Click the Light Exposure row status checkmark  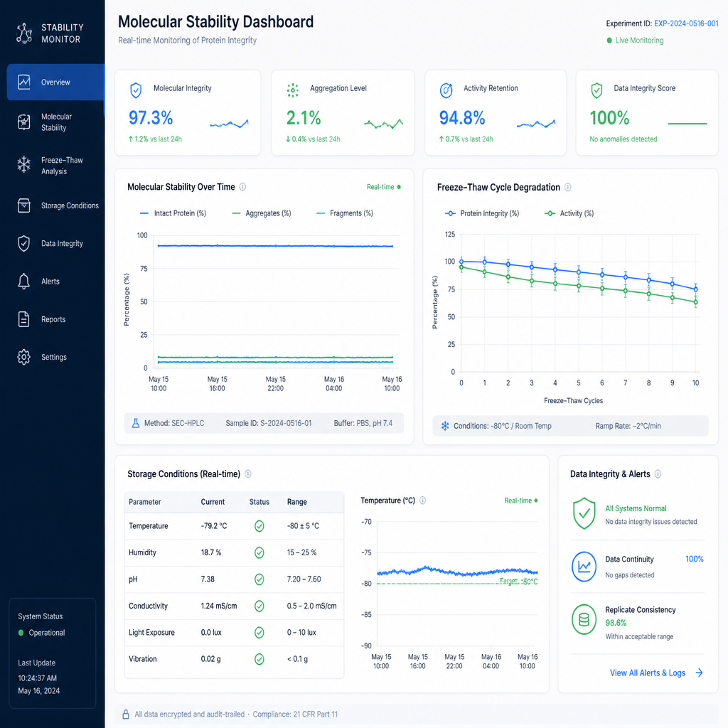(x=259, y=632)
